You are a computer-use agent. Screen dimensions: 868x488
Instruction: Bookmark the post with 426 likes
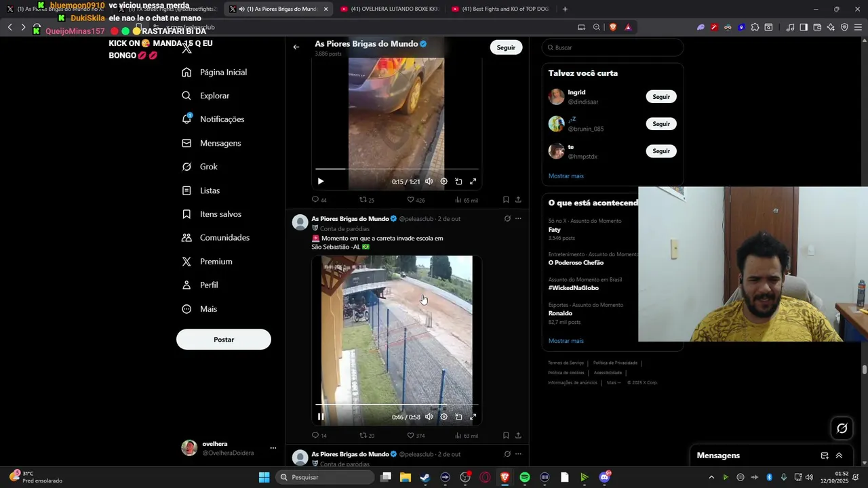[506, 200]
